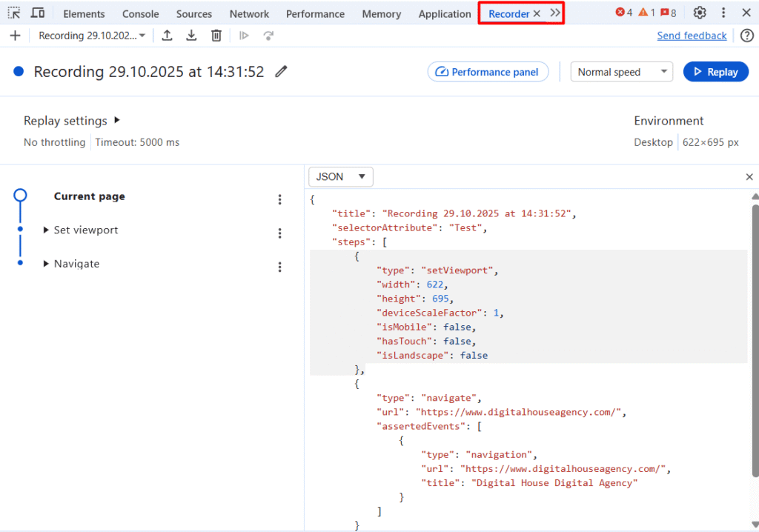
Task: Click the Send feedback link
Action: pyautogui.click(x=691, y=36)
